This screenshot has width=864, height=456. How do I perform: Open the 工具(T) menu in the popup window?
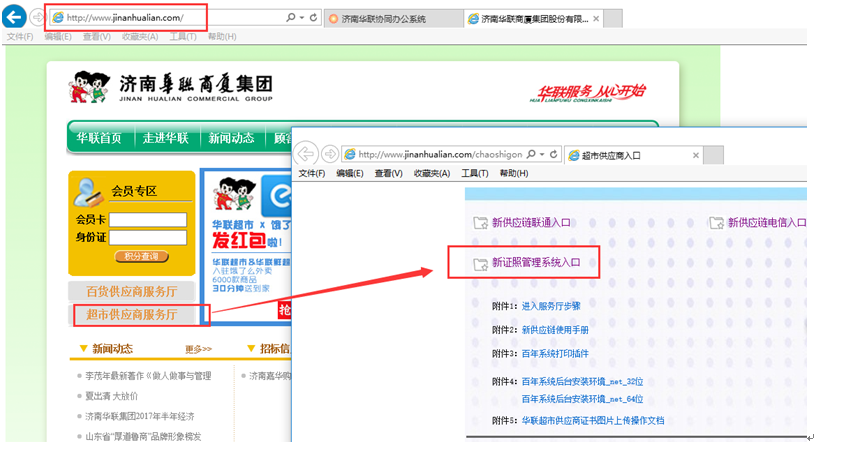point(475,173)
